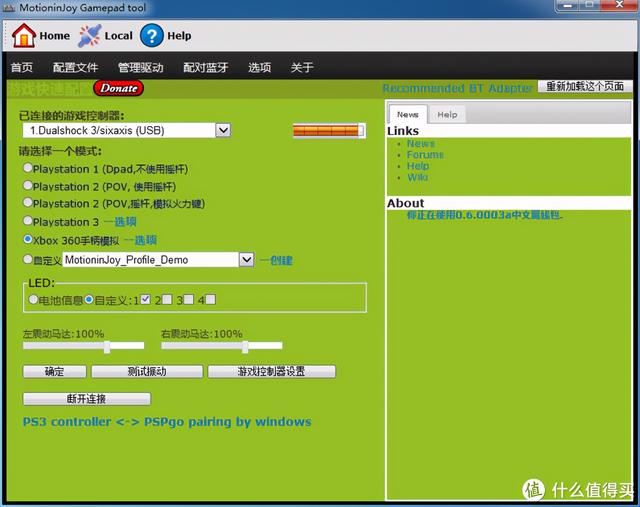Expand the MotioninJoy_Profile_Demo dropdown arrow
The height and width of the screenshot is (507, 640).
246,260
